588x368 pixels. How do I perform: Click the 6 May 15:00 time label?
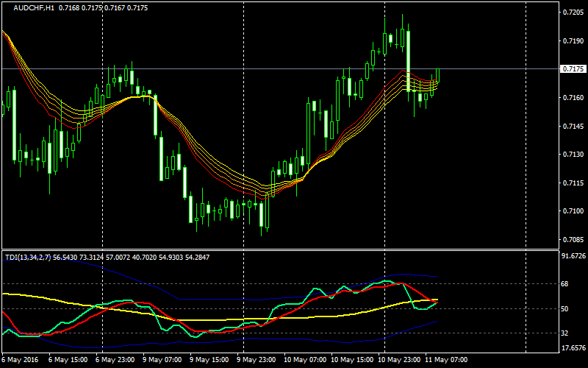pyautogui.click(x=68, y=360)
